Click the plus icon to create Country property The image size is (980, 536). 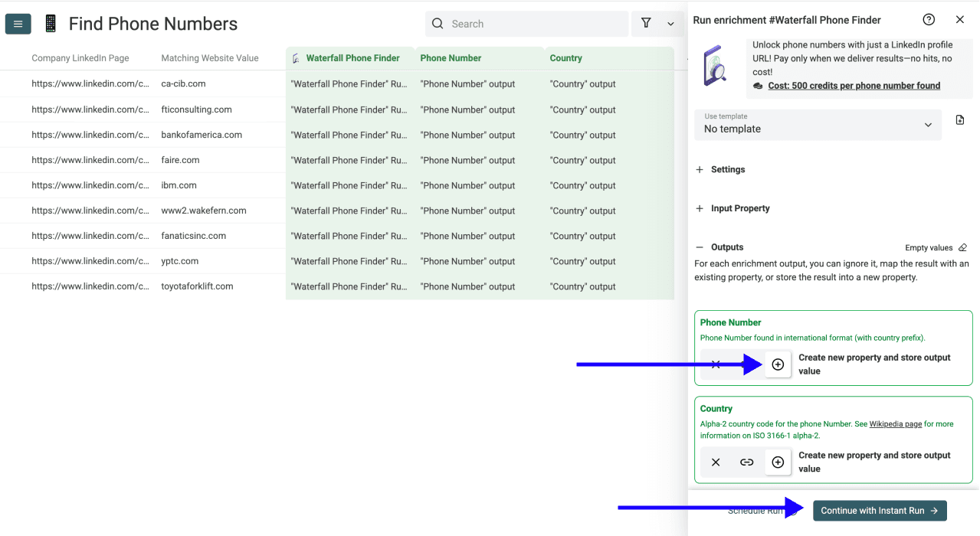coord(778,461)
